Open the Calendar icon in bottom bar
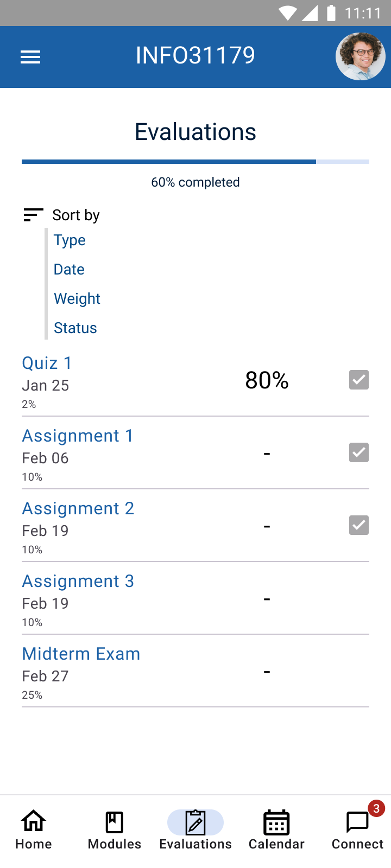 coord(276,822)
